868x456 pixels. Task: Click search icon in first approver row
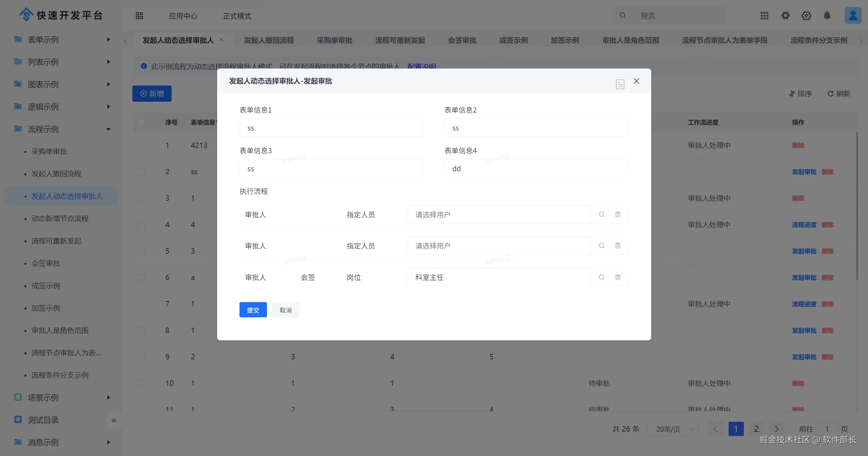click(x=601, y=214)
